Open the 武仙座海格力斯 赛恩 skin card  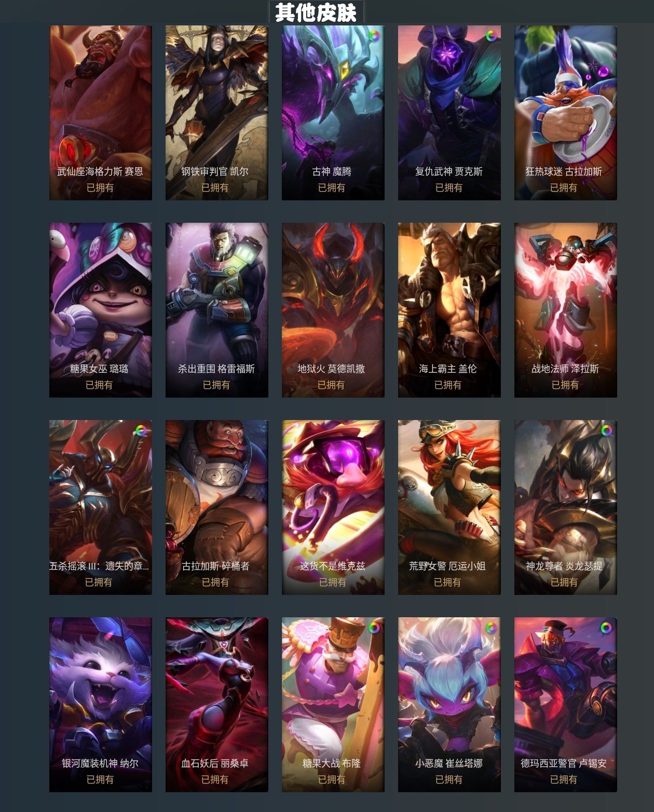coord(101,113)
